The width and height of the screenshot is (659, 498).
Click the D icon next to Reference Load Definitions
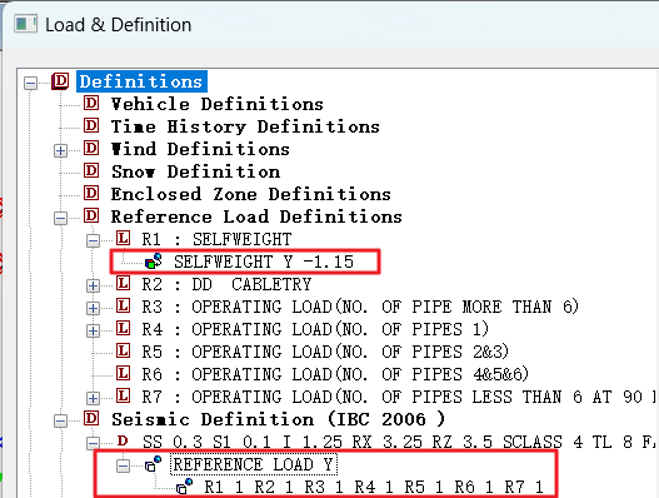tap(91, 216)
